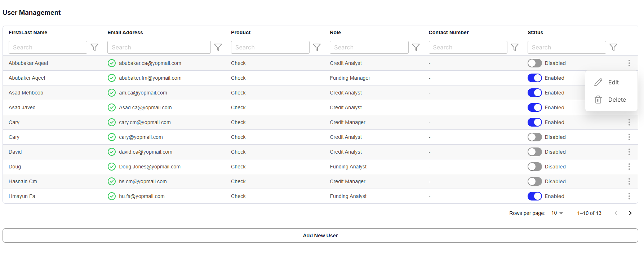
Task: Focus Role search field
Action: (x=369, y=47)
